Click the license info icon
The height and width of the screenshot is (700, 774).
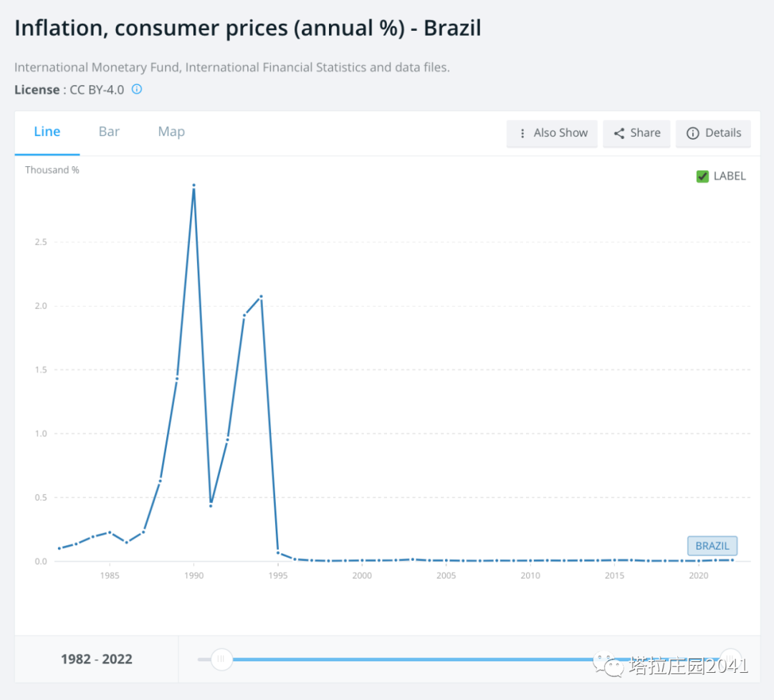click(137, 90)
